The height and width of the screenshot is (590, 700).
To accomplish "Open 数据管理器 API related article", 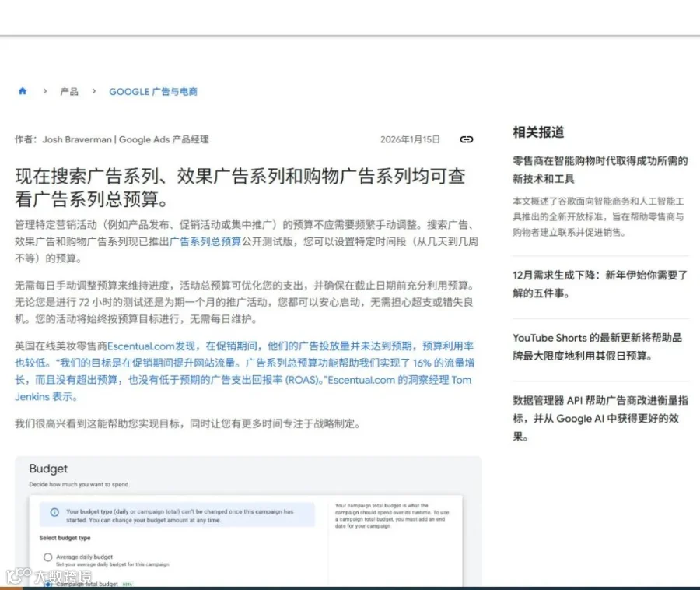I will coord(600,419).
